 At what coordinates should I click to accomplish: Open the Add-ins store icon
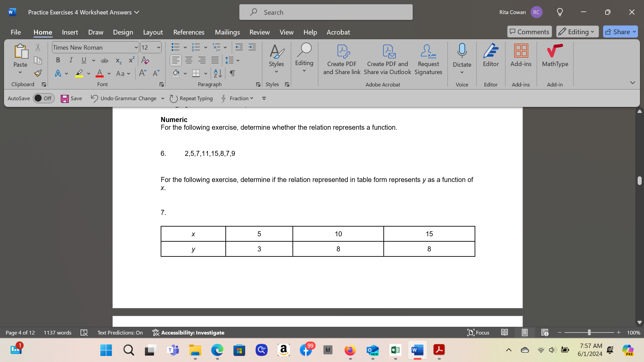click(521, 55)
